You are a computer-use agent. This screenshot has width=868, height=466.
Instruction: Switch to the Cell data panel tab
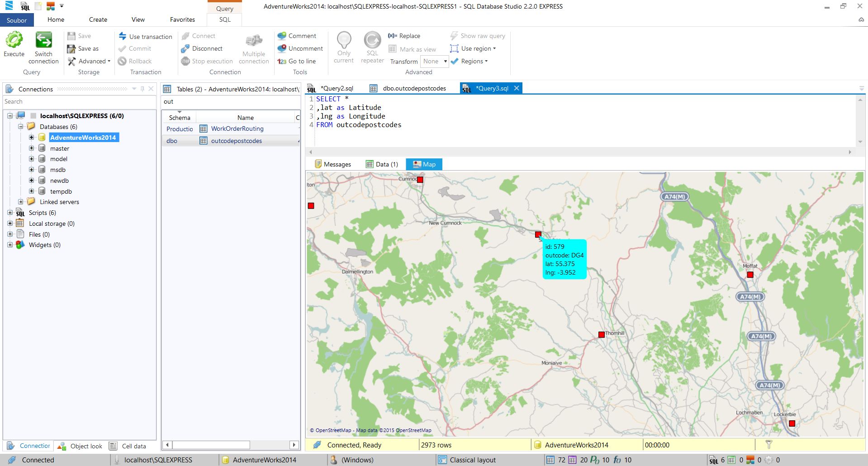pyautogui.click(x=128, y=446)
